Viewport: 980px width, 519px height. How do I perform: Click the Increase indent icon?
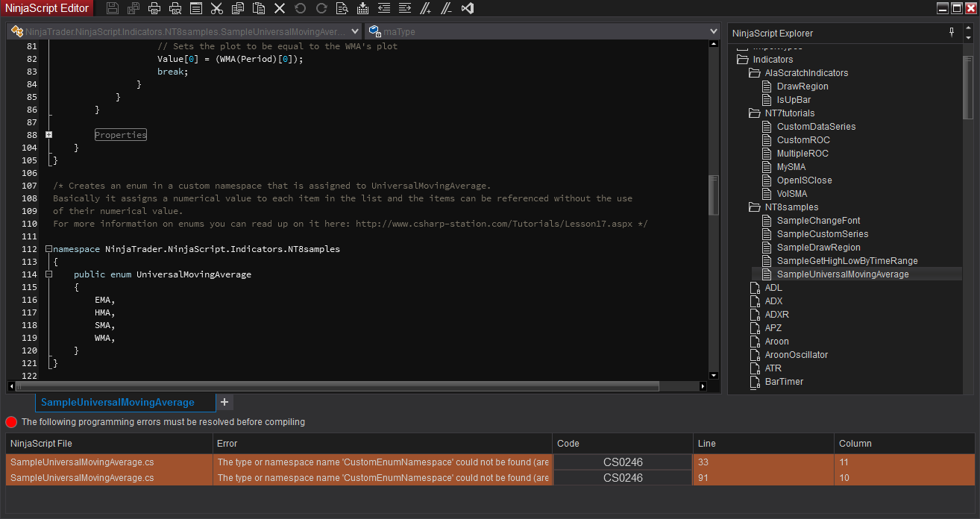coord(405,8)
